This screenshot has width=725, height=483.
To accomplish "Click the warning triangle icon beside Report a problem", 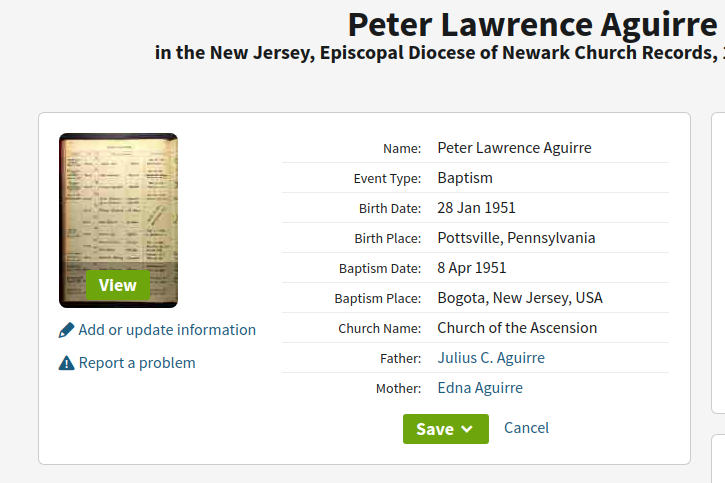I will [x=67, y=363].
